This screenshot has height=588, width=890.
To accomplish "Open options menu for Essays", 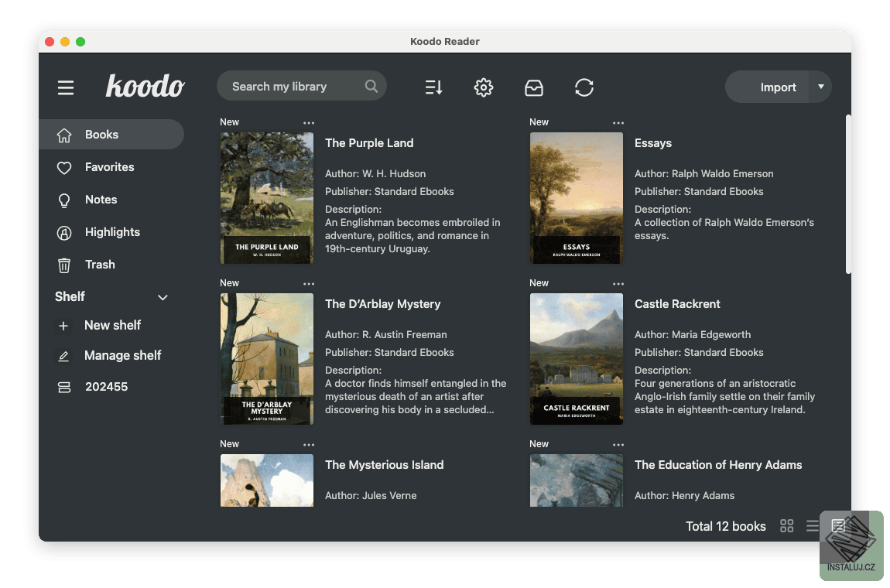I will click(x=618, y=122).
